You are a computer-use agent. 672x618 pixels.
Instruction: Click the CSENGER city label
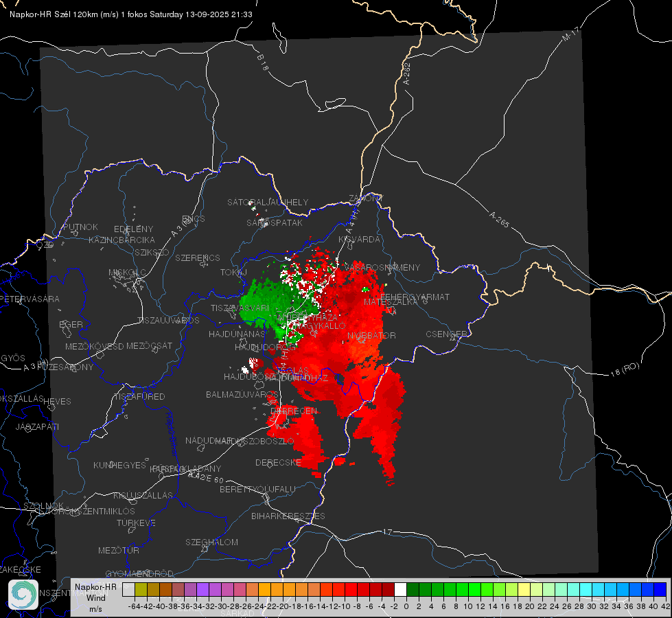(446, 334)
